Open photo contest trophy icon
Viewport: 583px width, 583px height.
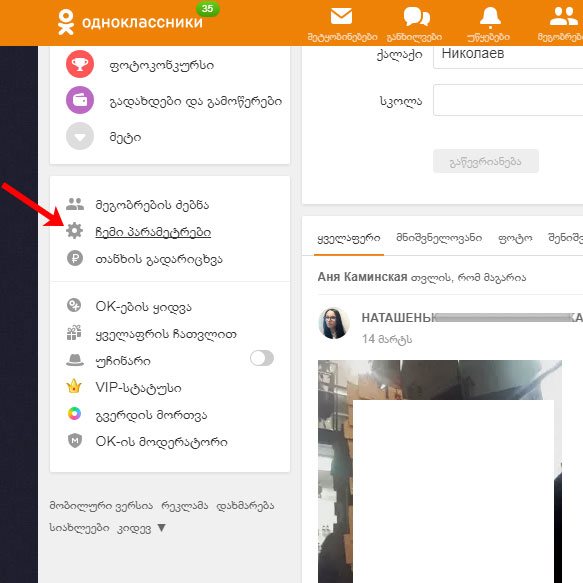(80, 64)
